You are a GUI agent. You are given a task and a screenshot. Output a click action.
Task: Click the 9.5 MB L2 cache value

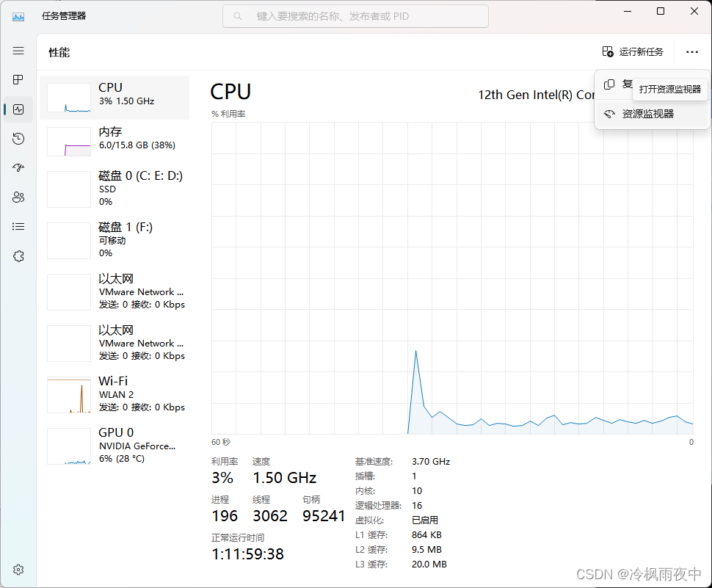coord(427,550)
